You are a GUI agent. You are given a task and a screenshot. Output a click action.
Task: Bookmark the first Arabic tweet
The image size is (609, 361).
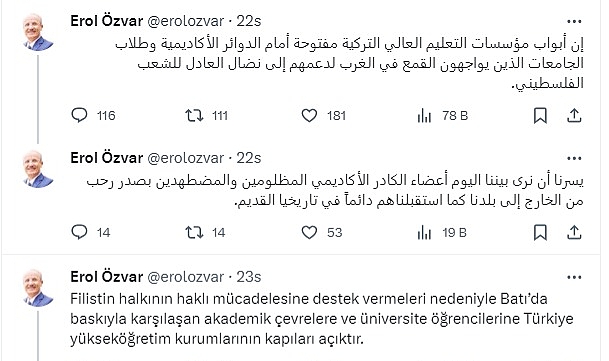[540, 115]
